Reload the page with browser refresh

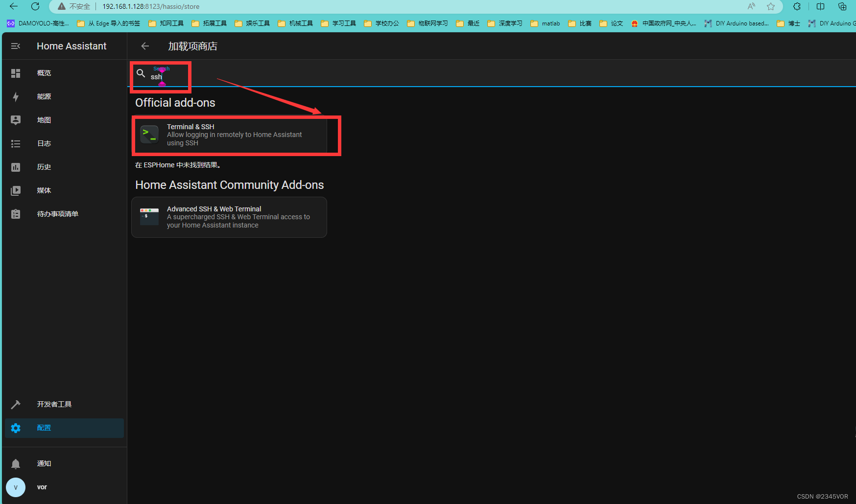click(x=35, y=6)
